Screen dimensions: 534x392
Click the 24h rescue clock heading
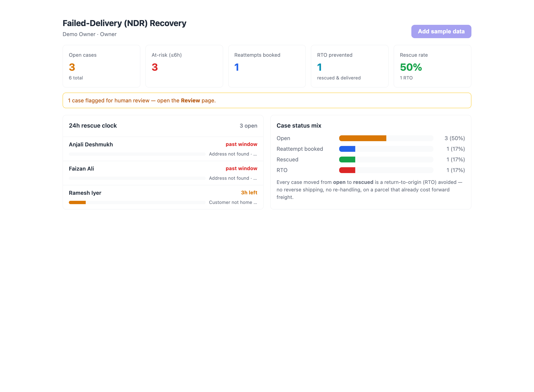point(93,126)
